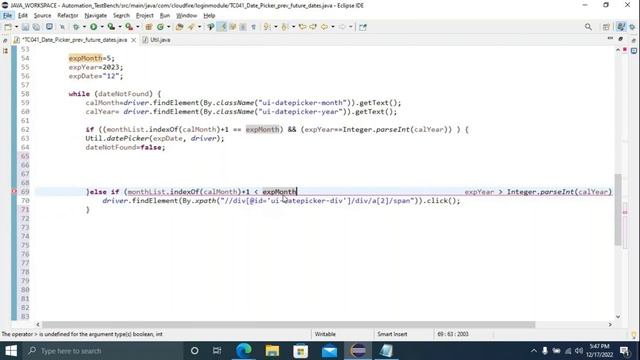Open the External Tools dropdown arrow
640x360 pixels.
(x=138, y=27)
